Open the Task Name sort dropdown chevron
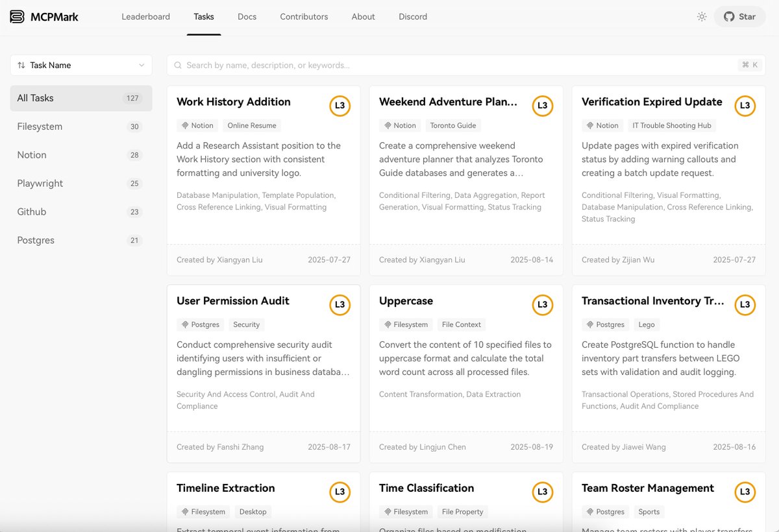 coord(142,65)
